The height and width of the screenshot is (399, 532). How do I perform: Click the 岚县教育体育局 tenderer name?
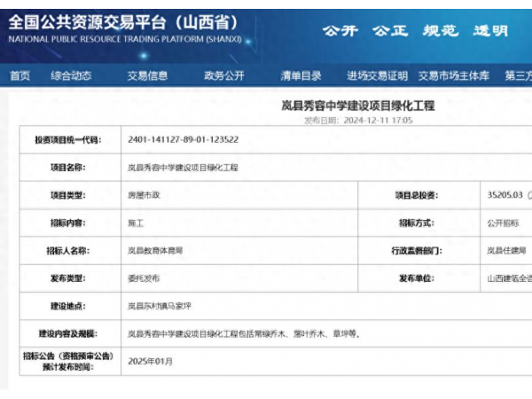coord(155,251)
